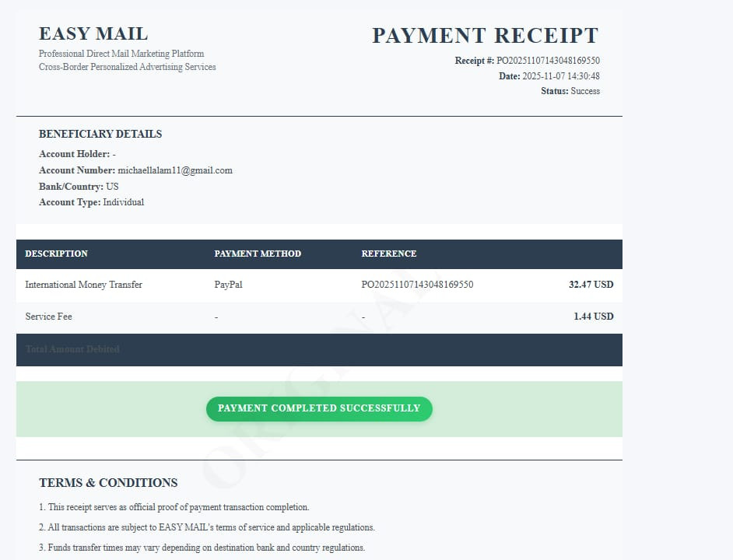Click the REFERENCE column header
733x560 pixels.
[x=389, y=254]
